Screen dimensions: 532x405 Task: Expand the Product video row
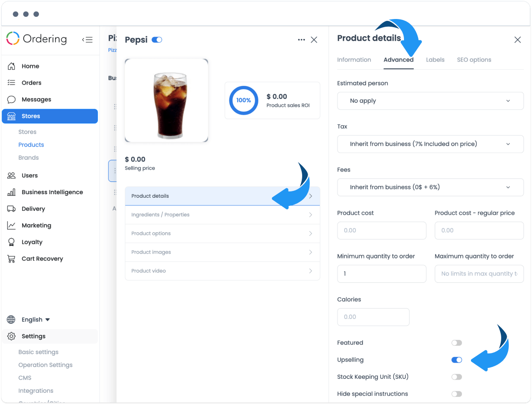pyautogui.click(x=222, y=271)
